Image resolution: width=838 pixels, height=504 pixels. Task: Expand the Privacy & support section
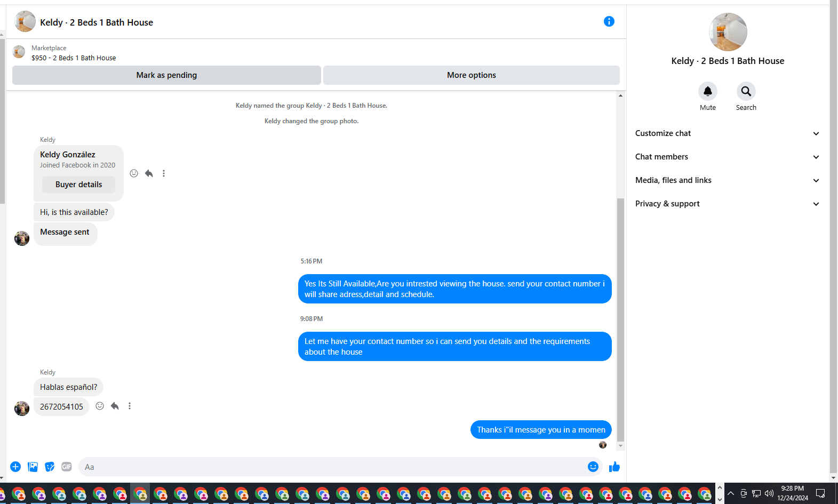(727, 204)
